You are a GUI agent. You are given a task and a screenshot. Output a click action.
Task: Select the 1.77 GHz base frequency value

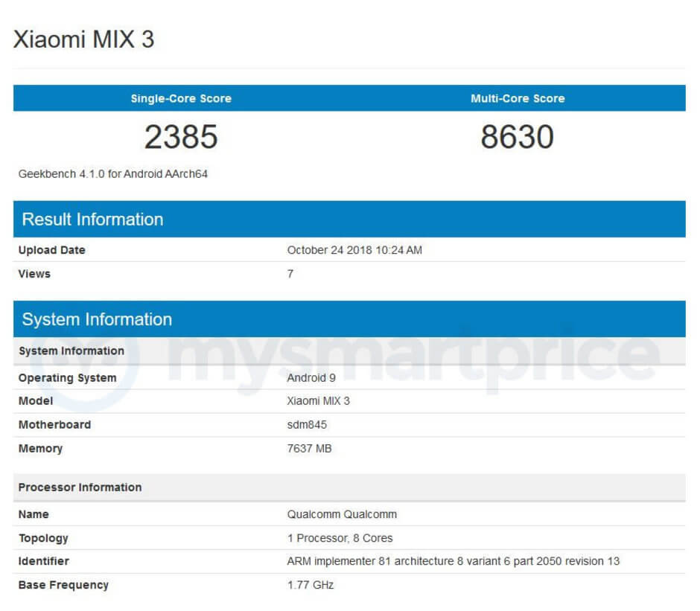coord(311,585)
